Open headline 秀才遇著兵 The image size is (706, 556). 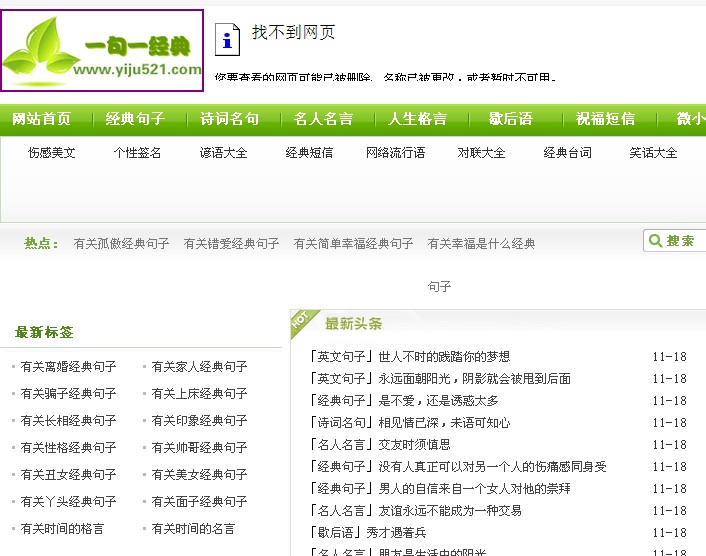396,533
